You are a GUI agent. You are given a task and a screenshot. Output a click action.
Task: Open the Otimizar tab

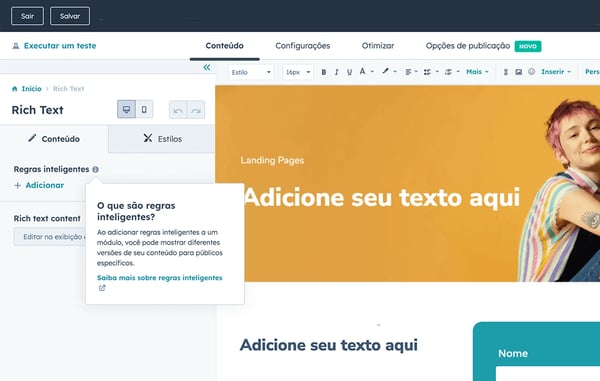(x=378, y=46)
